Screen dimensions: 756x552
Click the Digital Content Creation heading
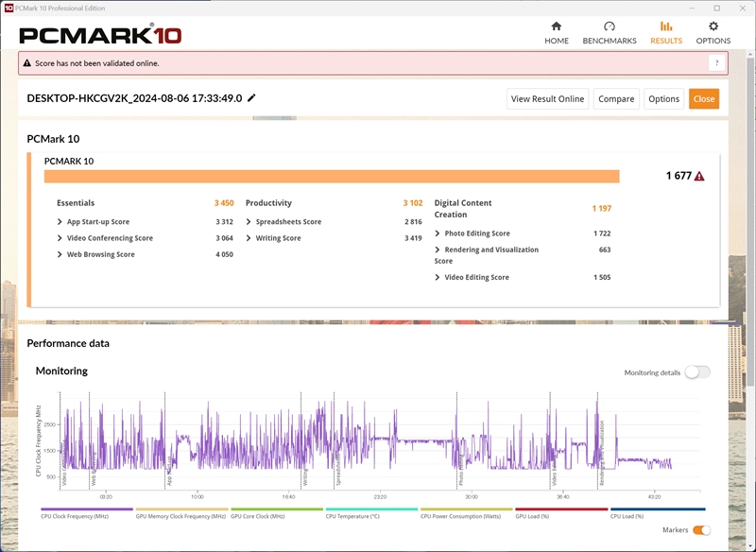pos(463,209)
